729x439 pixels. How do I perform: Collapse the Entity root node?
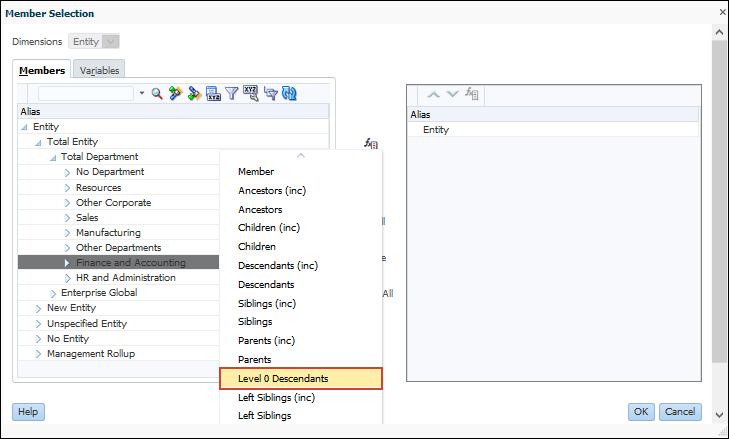[x=24, y=127]
